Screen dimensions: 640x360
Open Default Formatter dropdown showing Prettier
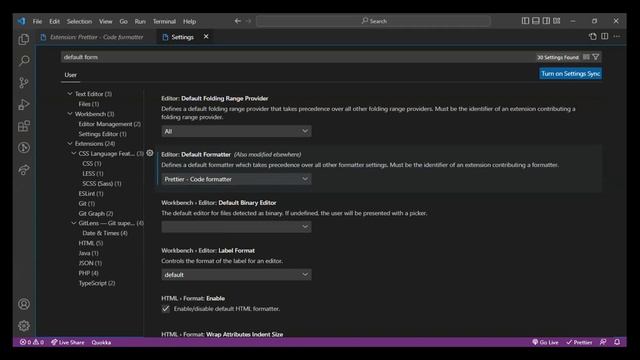(236, 179)
